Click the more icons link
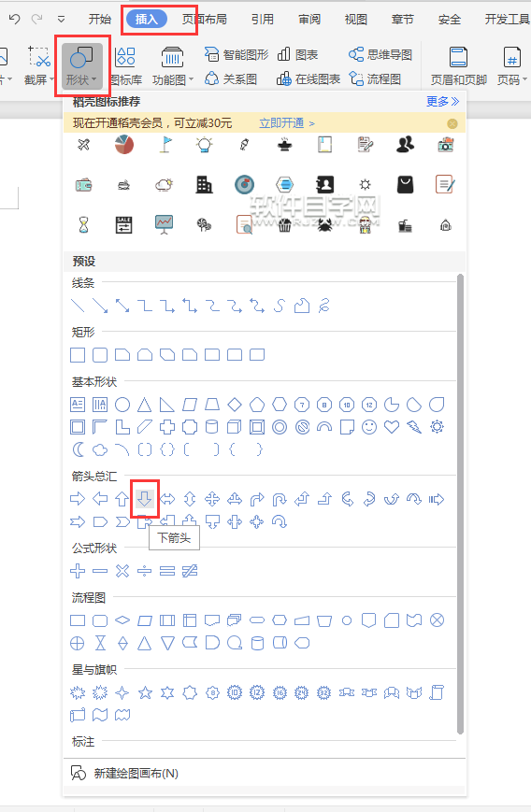Viewport: 531px width, 812px height. click(442, 102)
